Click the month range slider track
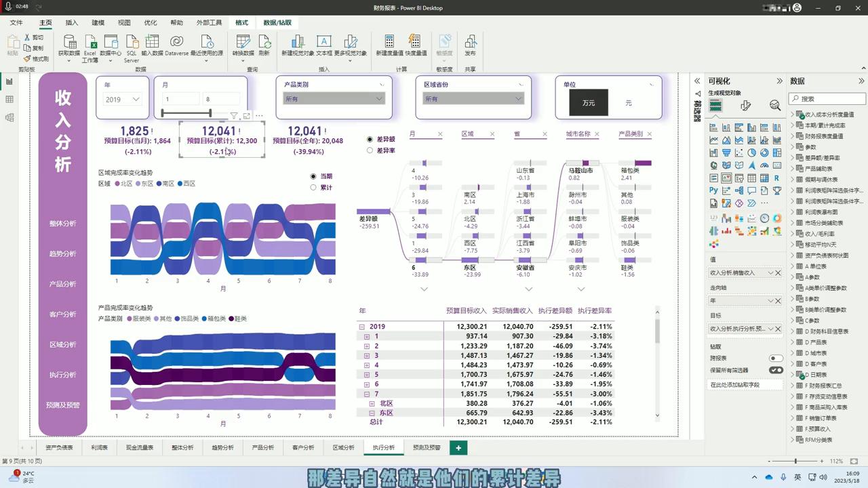Image resolution: width=868 pixels, height=488 pixels. [186, 113]
